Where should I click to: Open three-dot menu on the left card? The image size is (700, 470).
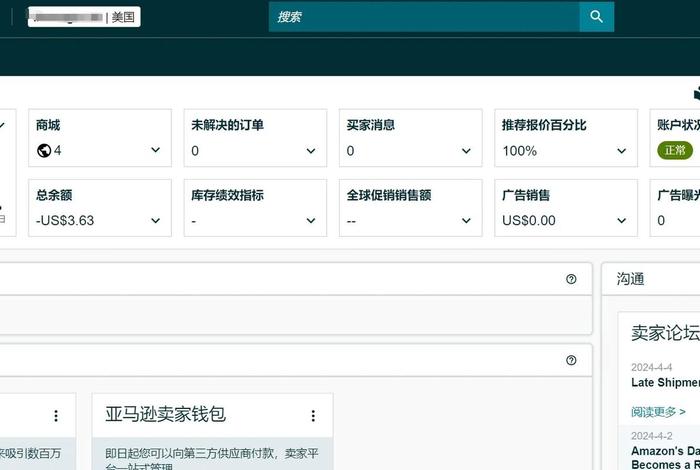pyautogui.click(x=56, y=416)
